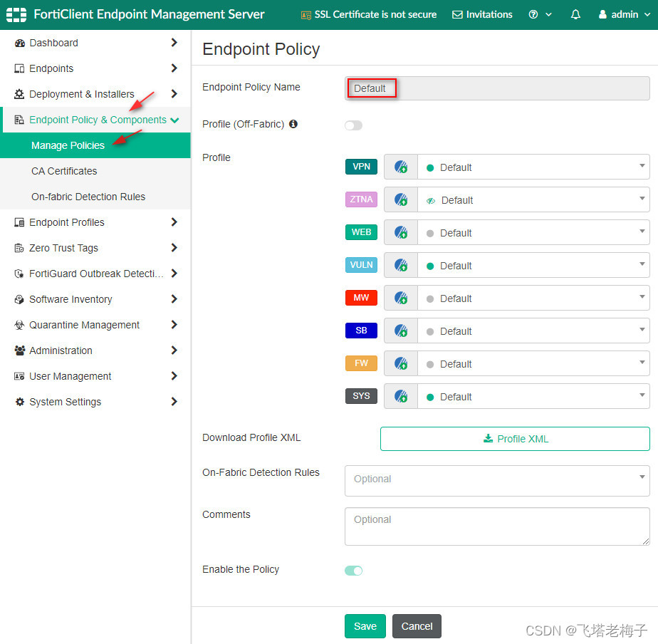Open the ZTNA profile dropdown
Screen dimensions: 658x644
(x=533, y=200)
